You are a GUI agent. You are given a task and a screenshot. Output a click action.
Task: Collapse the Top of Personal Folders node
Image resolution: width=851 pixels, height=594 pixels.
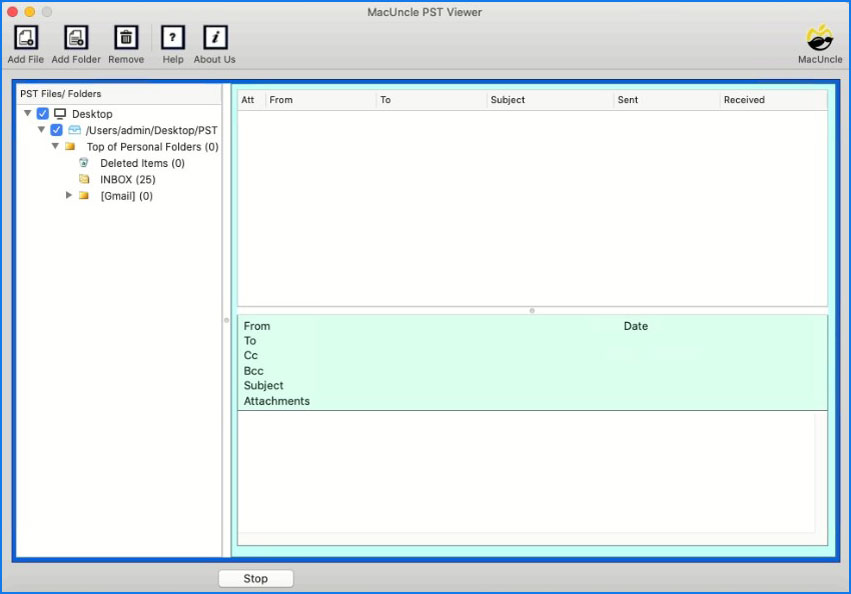[56, 146]
